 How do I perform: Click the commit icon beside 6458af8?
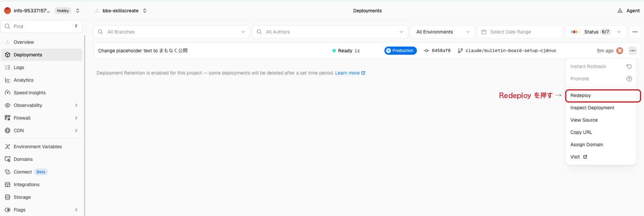point(427,51)
